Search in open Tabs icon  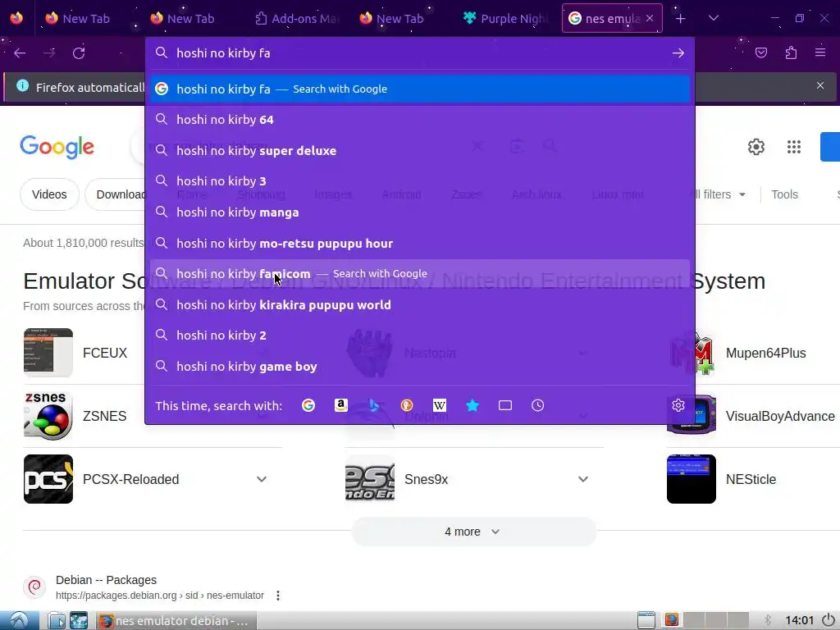505,405
